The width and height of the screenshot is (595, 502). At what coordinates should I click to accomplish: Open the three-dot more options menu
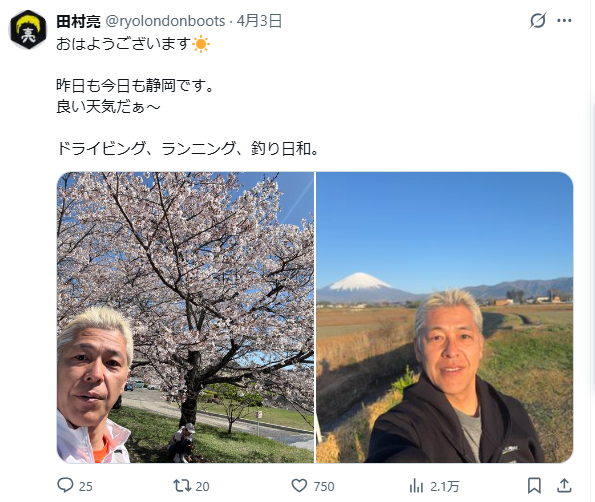pos(564,20)
